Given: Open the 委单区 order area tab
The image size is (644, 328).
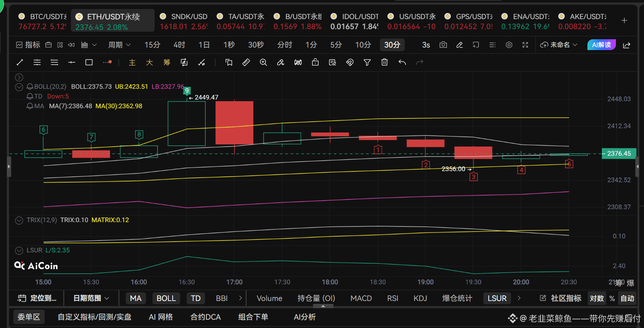Looking at the screenshot, I should pyautogui.click(x=29, y=317).
